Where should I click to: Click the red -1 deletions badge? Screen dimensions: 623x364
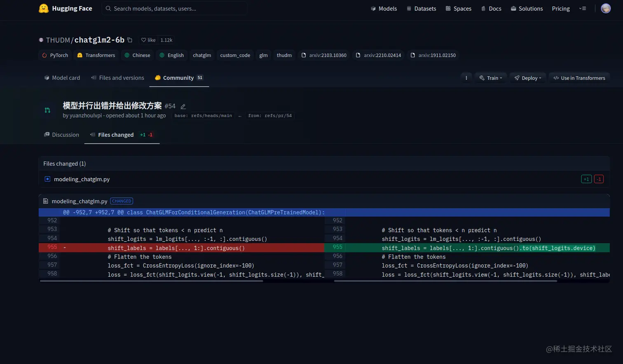[599, 179]
